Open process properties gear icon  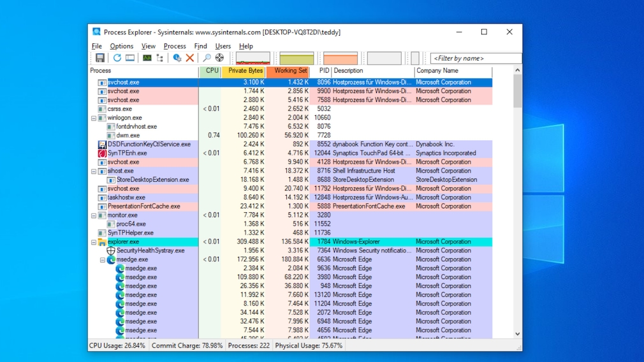click(177, 58)
